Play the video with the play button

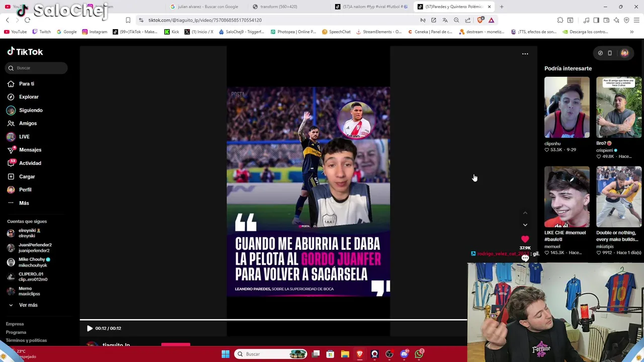tap(90, 328)
